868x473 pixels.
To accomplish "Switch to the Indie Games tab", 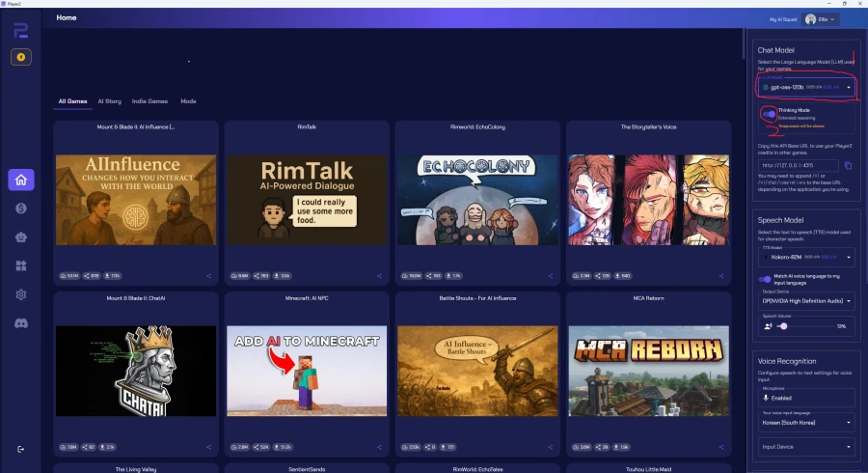I will click(149, 100).
